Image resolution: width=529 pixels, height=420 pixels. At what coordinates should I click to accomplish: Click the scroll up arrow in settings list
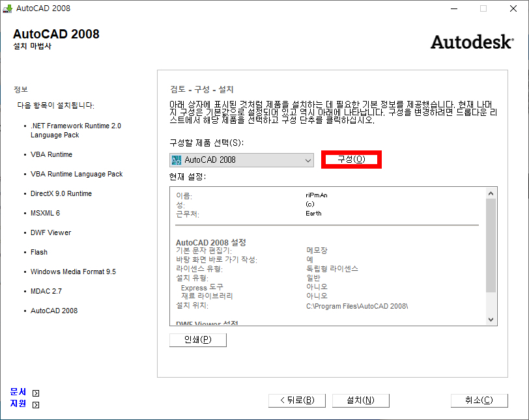coord(491,193)
